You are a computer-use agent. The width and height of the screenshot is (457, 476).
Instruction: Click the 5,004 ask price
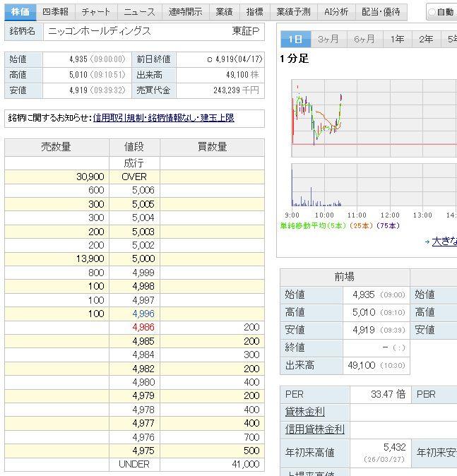tap(143, 218)
